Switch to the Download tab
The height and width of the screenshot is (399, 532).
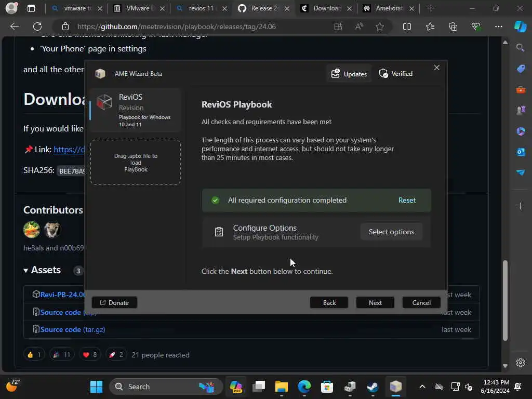coord(327,8)
